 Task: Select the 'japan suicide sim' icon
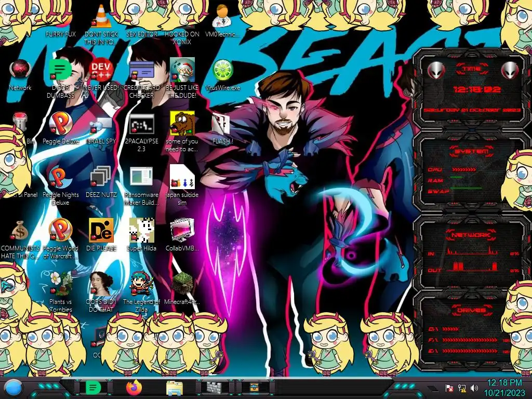[182, 177]
